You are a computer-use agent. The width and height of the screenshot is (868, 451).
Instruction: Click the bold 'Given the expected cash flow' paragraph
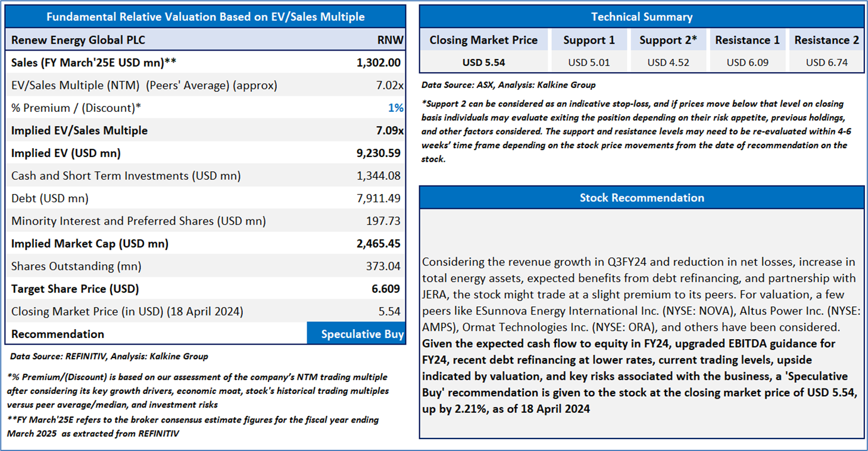click(639, 376)
